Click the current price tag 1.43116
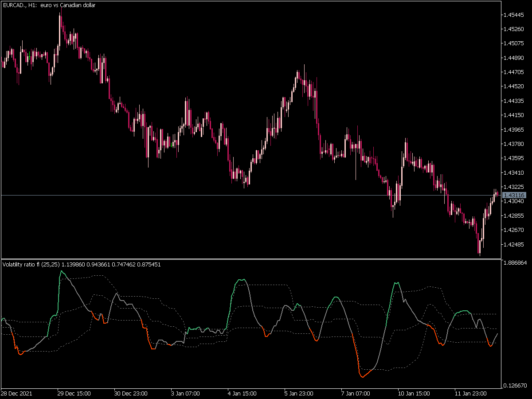Image resolution: width=532 pixels, height=399 pixels. pos(515,196)
